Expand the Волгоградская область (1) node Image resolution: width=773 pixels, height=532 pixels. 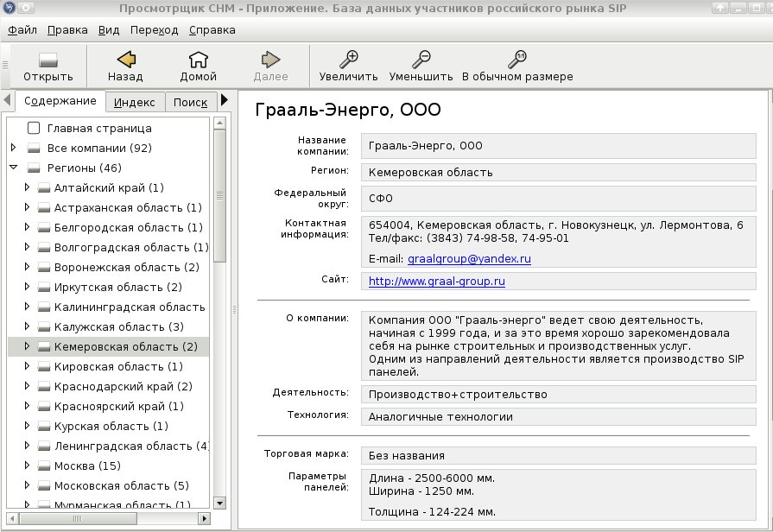point(27,247)
